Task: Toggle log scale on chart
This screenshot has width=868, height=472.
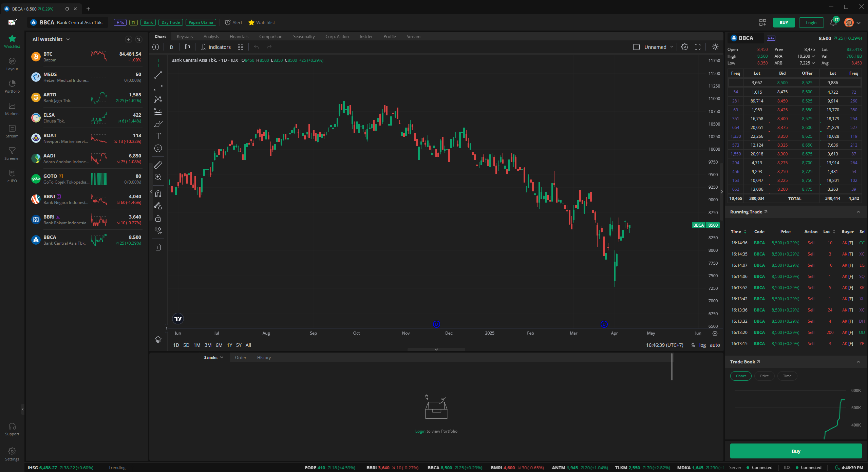Action: coord(702,345)
